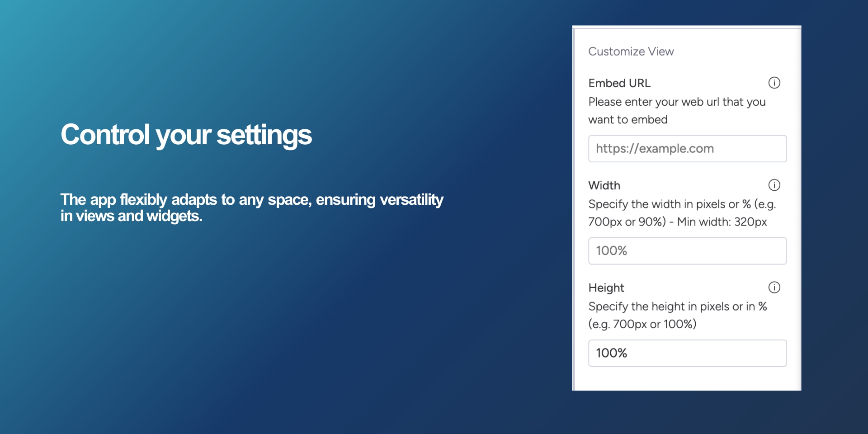This screenshot has height=434, width=868.
Task: Show the info icon next to Height
Action: click(x=774, y=288)
